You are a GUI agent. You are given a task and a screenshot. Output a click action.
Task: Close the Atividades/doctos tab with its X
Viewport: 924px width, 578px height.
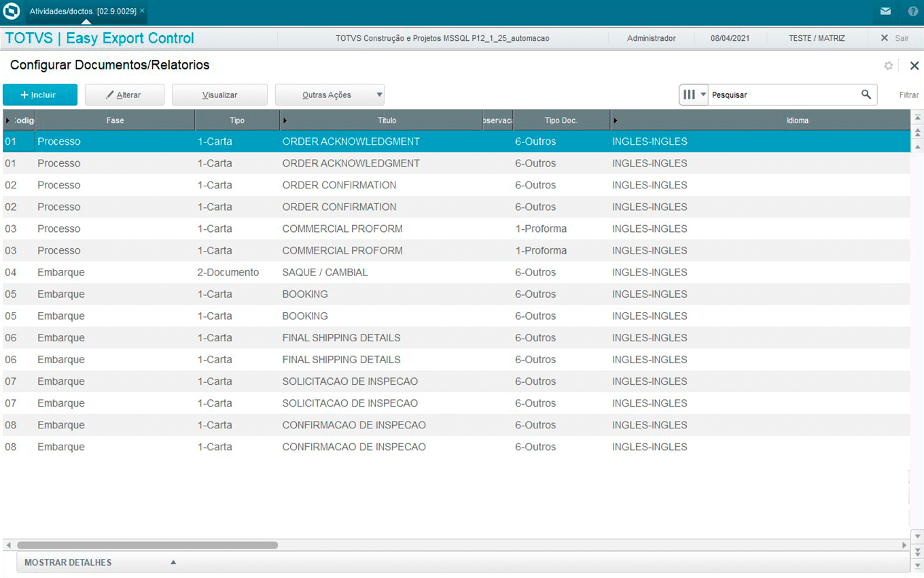[x=142, y=11]
